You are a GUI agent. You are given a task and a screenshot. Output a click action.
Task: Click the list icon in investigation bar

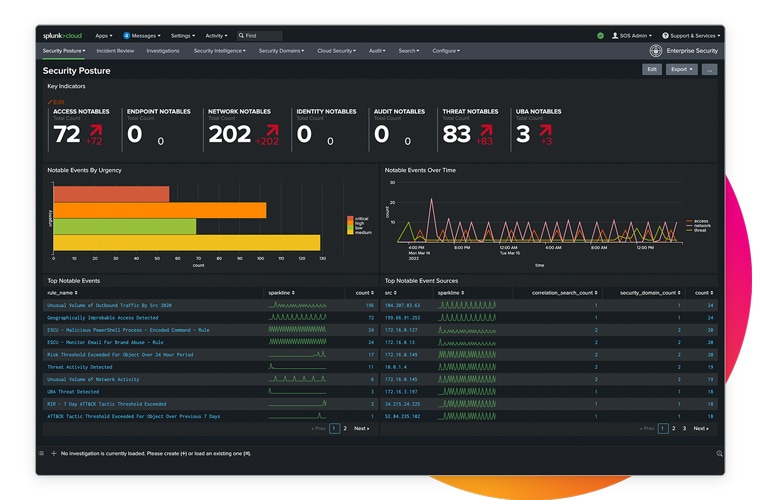(x=42, y=454)
